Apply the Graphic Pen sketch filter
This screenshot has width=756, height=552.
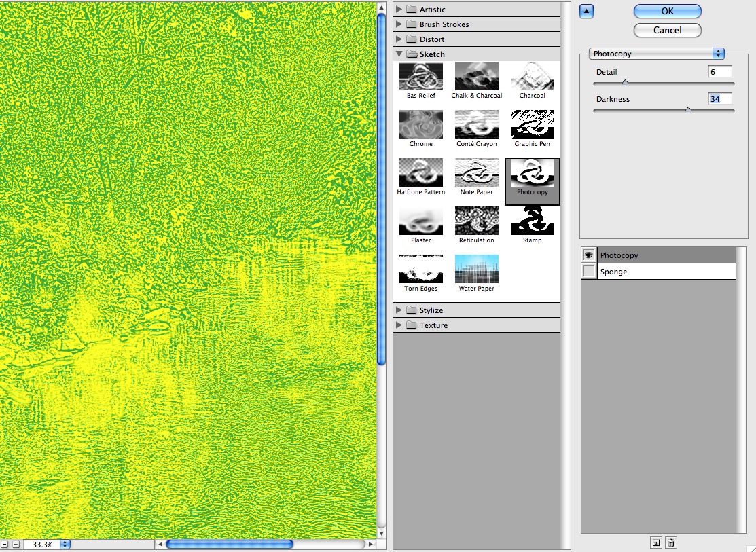(532, 124)
